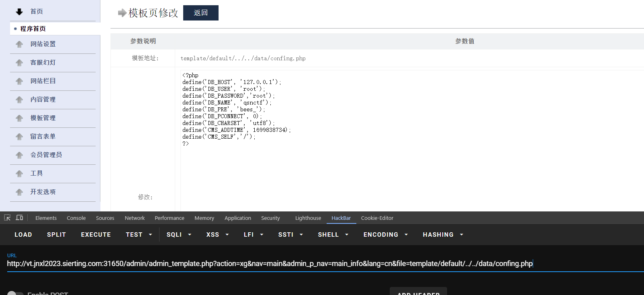Click the up arrow icon beside 会员管理员
Viewport: 644px width, 295px height.
[19, 155]
